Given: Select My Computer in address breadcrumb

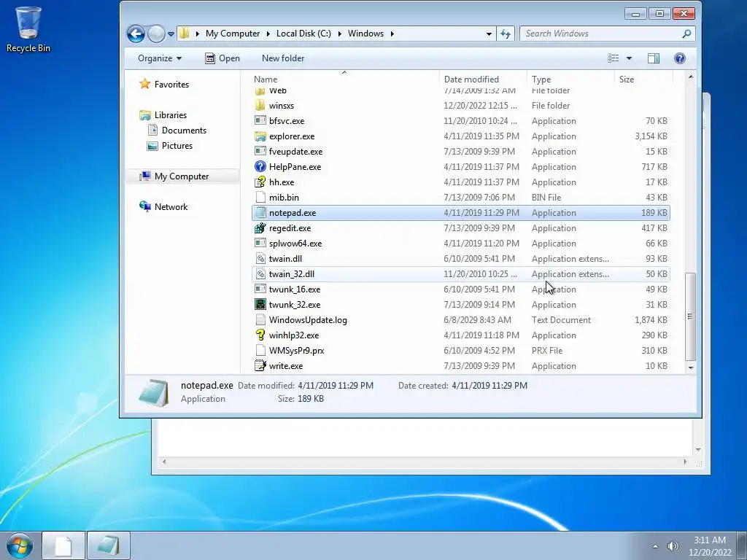Looking at the screenshot, I should click(x=233, y=34).
